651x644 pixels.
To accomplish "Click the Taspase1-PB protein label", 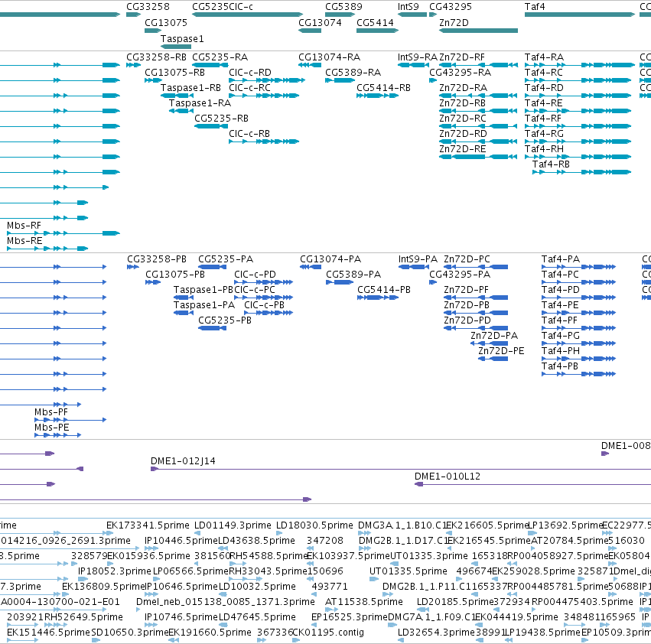I will point(203,289).
